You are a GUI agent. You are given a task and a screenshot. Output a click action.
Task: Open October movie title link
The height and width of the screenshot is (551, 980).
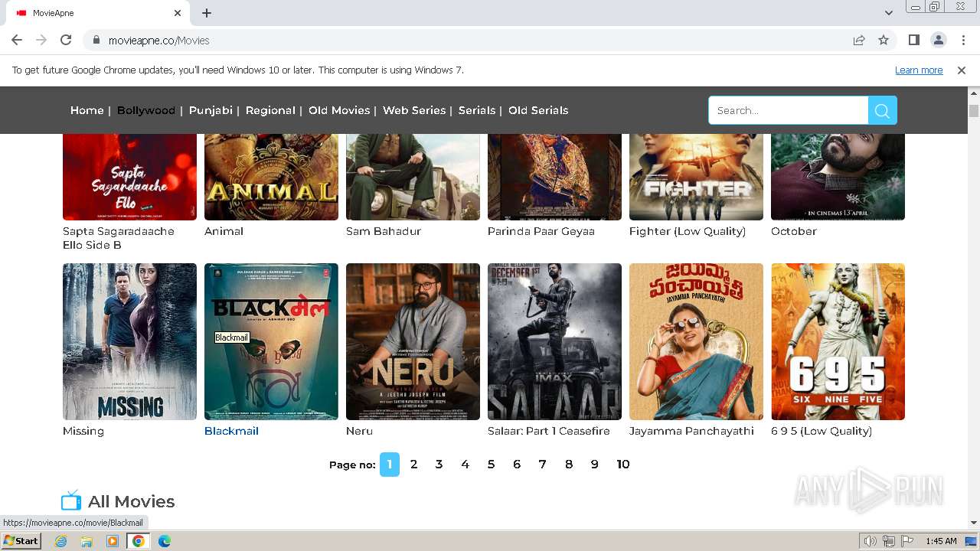(794, 231)
